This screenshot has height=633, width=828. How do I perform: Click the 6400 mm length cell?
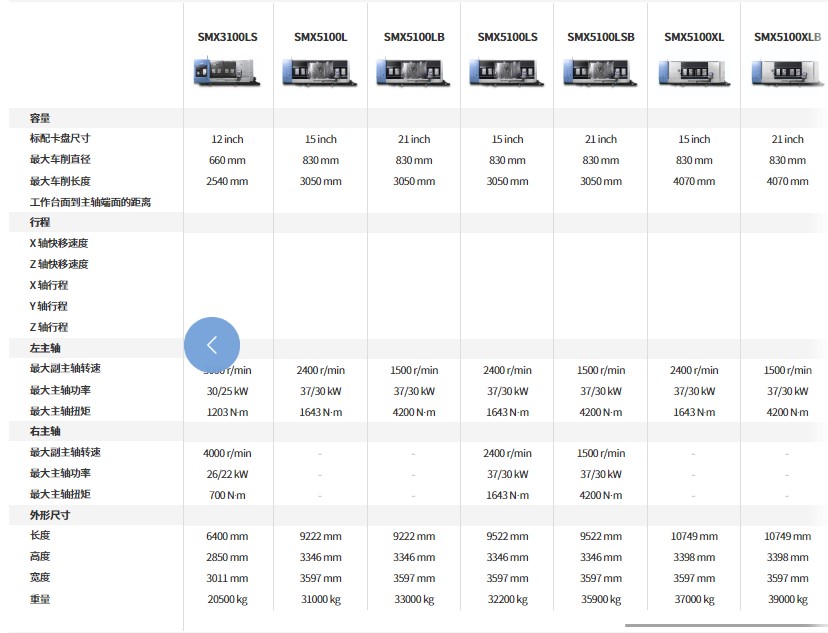[227, 536]
